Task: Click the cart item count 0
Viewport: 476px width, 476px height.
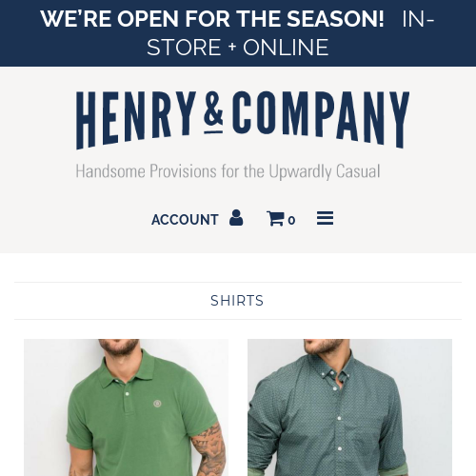Action: tap(291, 220)
